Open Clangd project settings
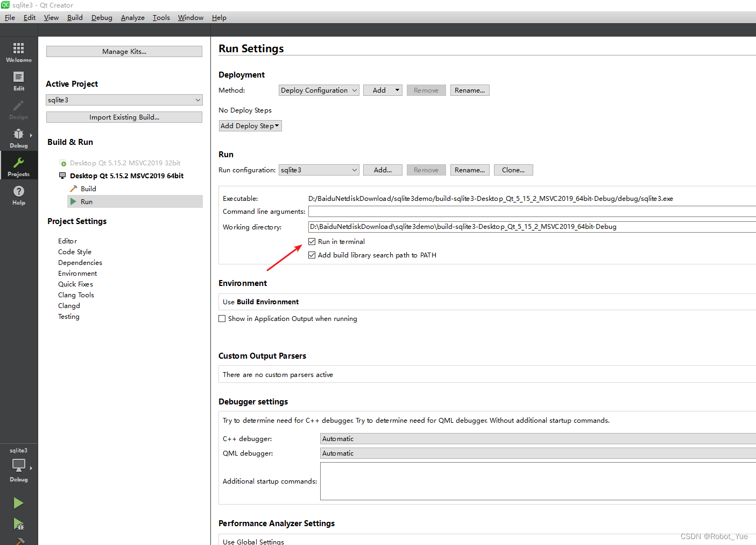Image resolution: width=756 pixels, height=545 pixels. pyautogui.click(x=69, y=305)
